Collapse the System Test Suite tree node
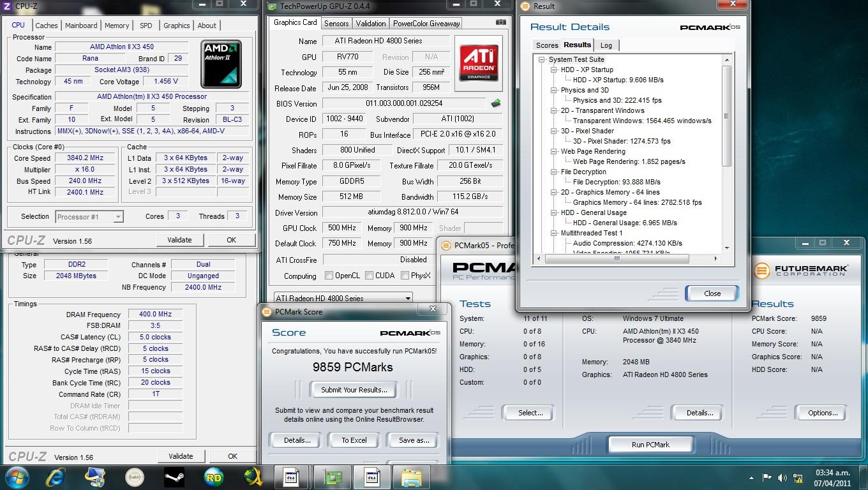This screenshot has width=868, height=490. [x=541, y=59]
